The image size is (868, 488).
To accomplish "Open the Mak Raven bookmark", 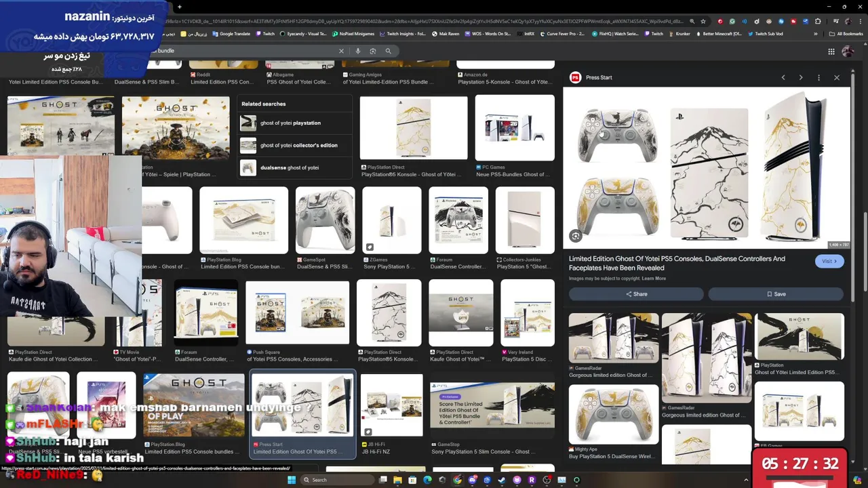I will [x=445, y=34].
